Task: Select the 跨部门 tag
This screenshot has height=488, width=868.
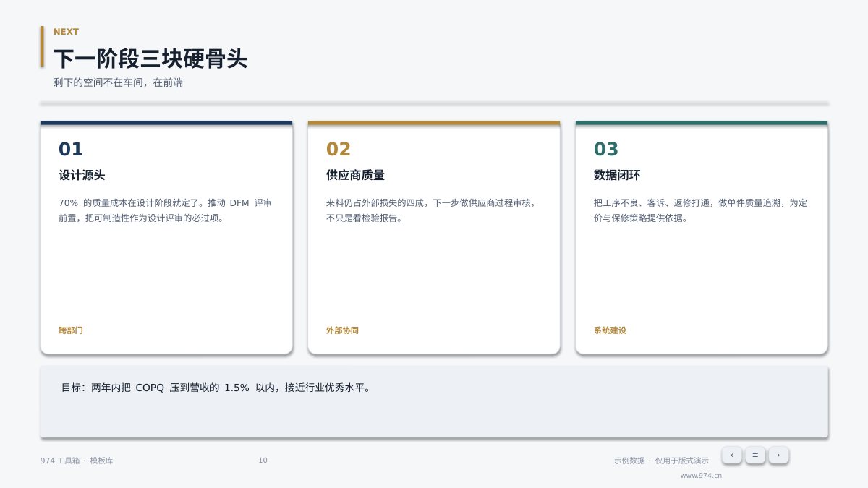Action: (71, 330)
